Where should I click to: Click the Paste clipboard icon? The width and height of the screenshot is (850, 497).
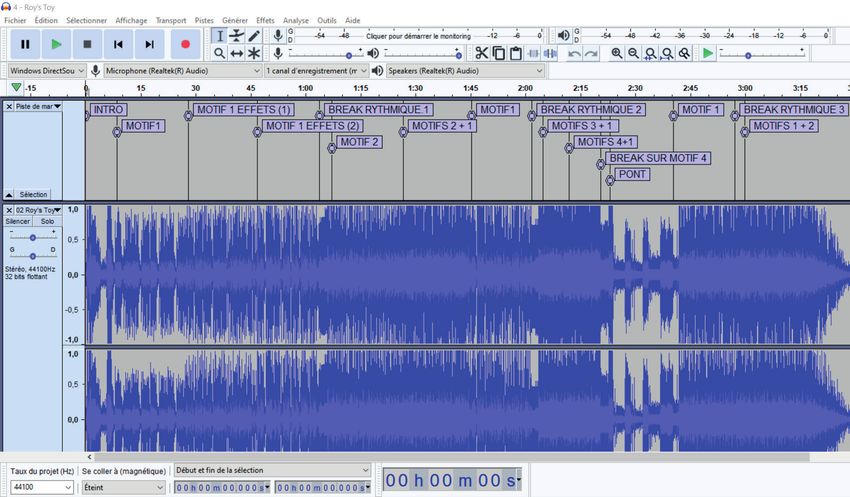tap(515, 53)
